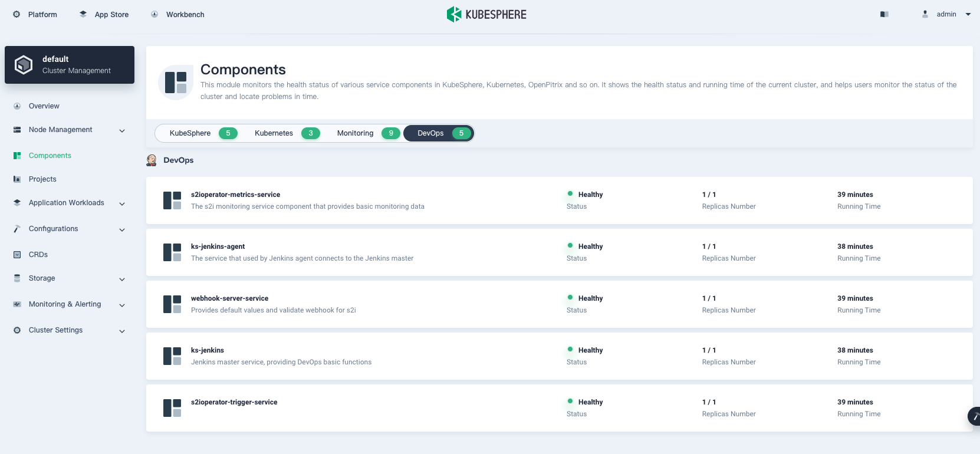Go to the App Store
980x454 pixels.
click(x=104, y=14)
